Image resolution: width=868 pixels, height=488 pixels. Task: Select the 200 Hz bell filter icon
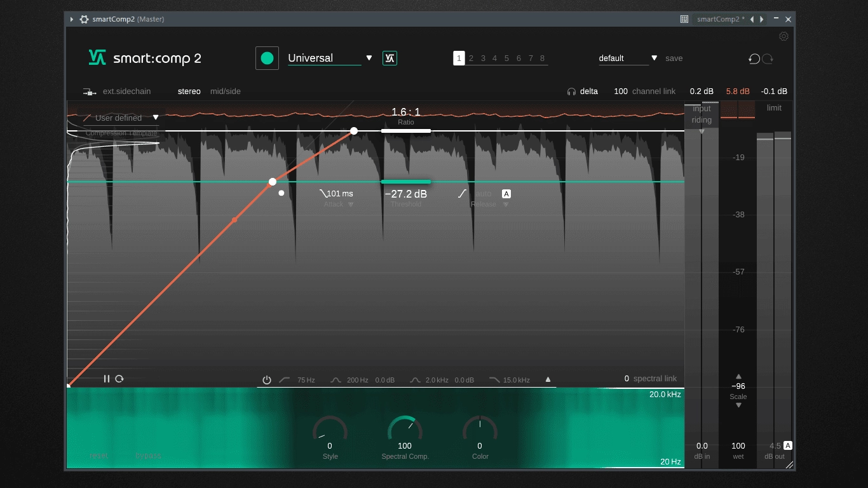point(336,380)
